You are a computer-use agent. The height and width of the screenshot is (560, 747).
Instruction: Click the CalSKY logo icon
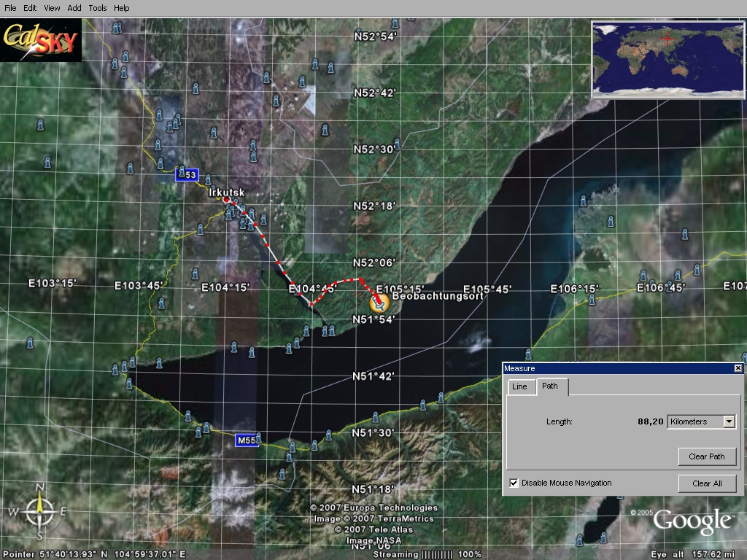click(41, 40)
